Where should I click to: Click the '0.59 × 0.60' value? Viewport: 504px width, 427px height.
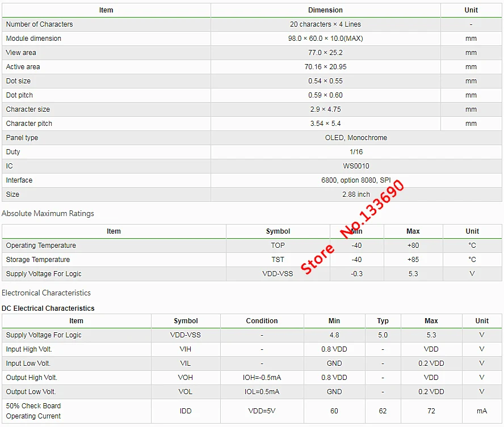pos(325,95)
